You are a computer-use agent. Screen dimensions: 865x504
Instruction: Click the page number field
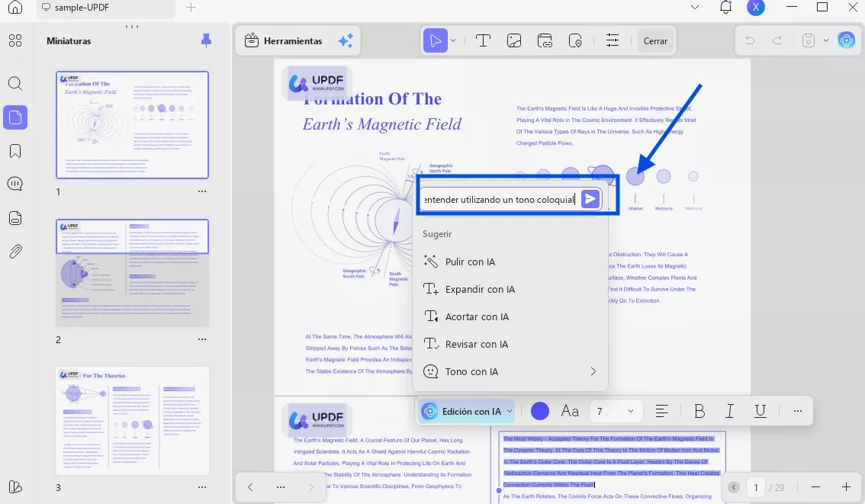point(755,487)
